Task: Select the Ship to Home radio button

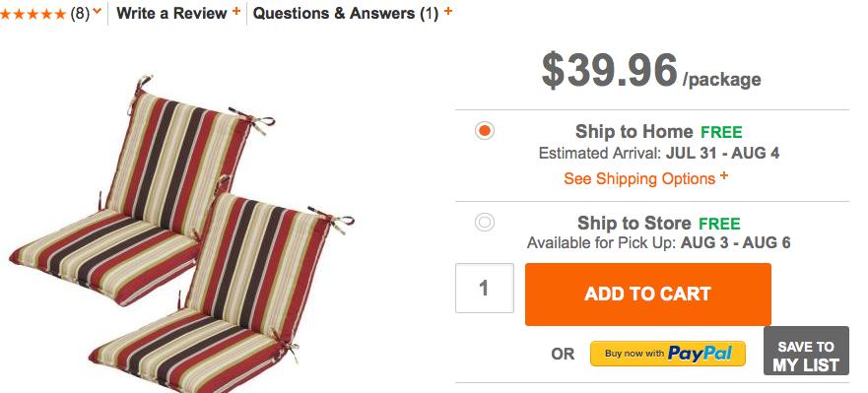Action: click(485, 131)
